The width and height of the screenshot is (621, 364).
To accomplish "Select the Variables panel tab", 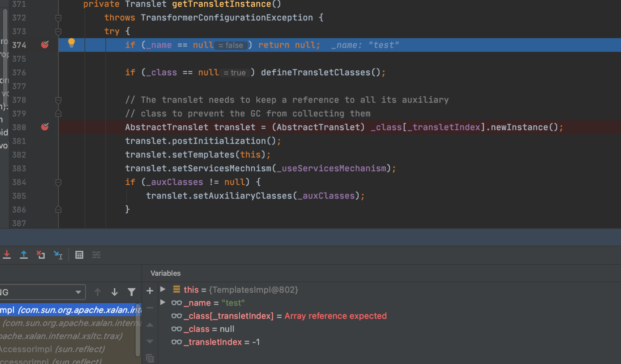I will (166, 273).
